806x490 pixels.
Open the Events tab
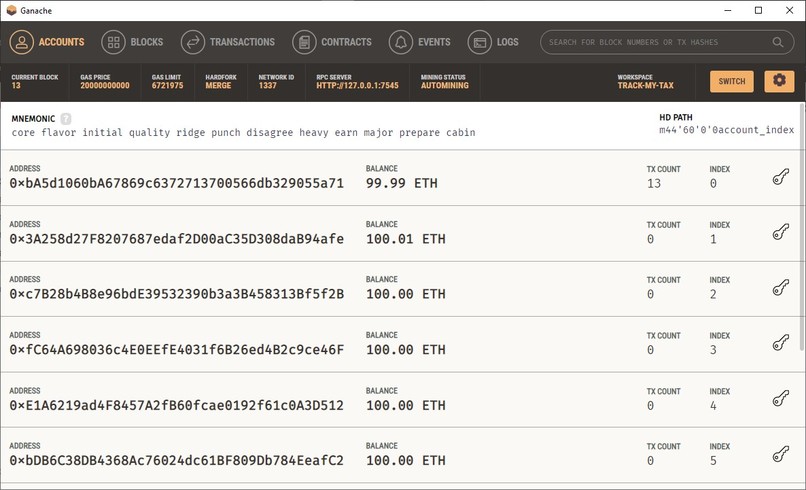click(419, 42)
